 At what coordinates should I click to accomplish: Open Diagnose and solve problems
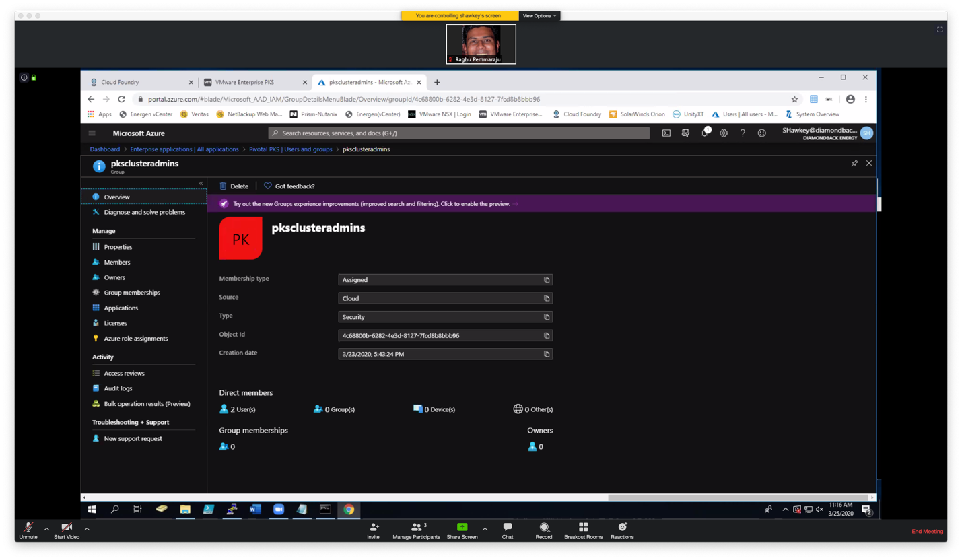coord(143,212)
